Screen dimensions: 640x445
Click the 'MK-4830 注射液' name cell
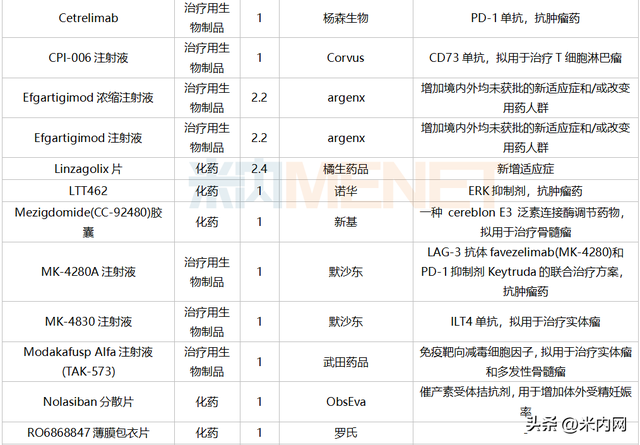tap(88, 322)
